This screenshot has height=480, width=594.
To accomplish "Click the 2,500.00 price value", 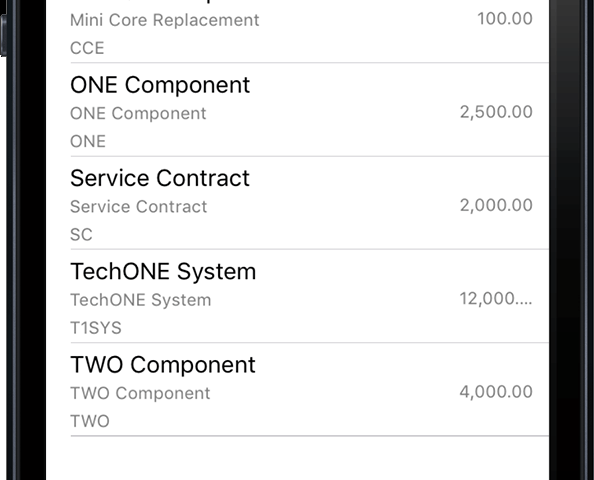I will [x=496, y=112].
